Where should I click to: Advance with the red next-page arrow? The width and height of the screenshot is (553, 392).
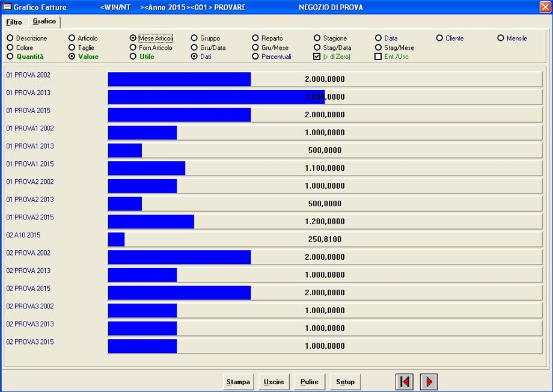pos(429,382)
